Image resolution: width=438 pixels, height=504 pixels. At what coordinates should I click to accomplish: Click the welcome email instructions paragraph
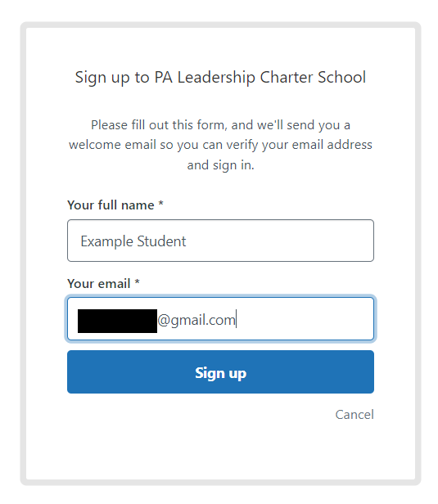[x=220, y=145]
